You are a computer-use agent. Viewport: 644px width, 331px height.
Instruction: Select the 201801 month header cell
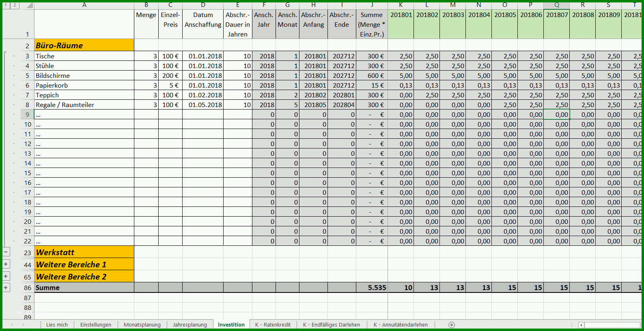tap(401, 24)
